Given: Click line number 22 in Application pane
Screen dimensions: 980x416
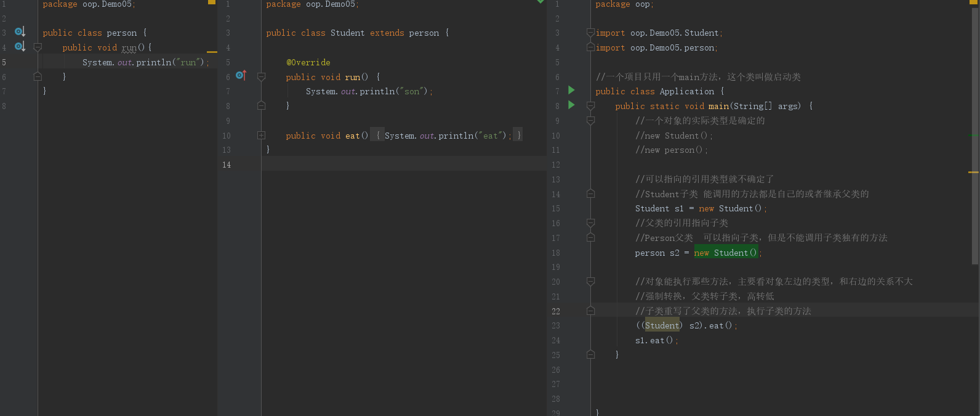Looking at the screenshot, I should coord(556,311).
